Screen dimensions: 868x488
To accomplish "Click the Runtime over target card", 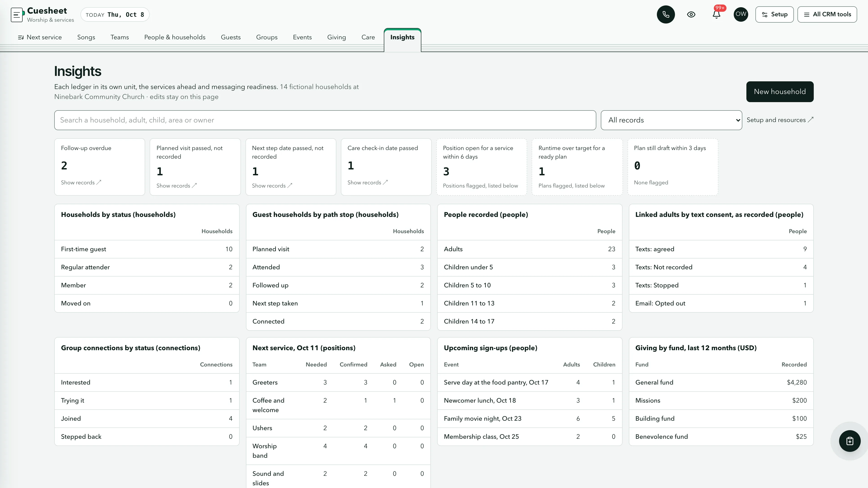I will [577, 167].
